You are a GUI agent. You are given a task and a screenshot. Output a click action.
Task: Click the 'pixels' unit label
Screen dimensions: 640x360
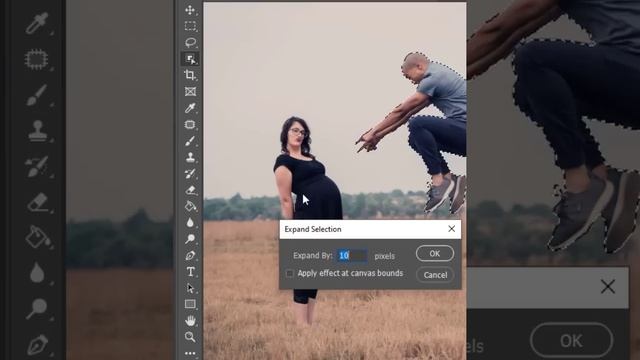[384, 256]
